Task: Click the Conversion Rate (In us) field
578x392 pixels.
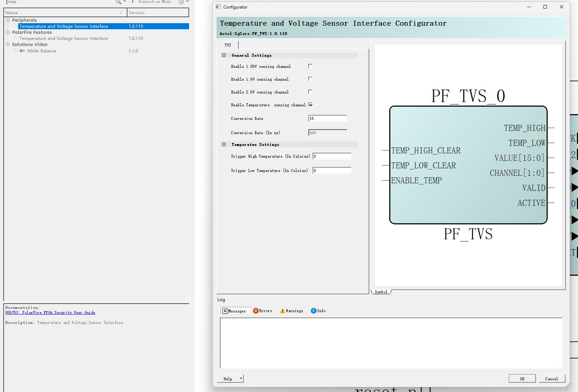Action: tap(328, 133)
